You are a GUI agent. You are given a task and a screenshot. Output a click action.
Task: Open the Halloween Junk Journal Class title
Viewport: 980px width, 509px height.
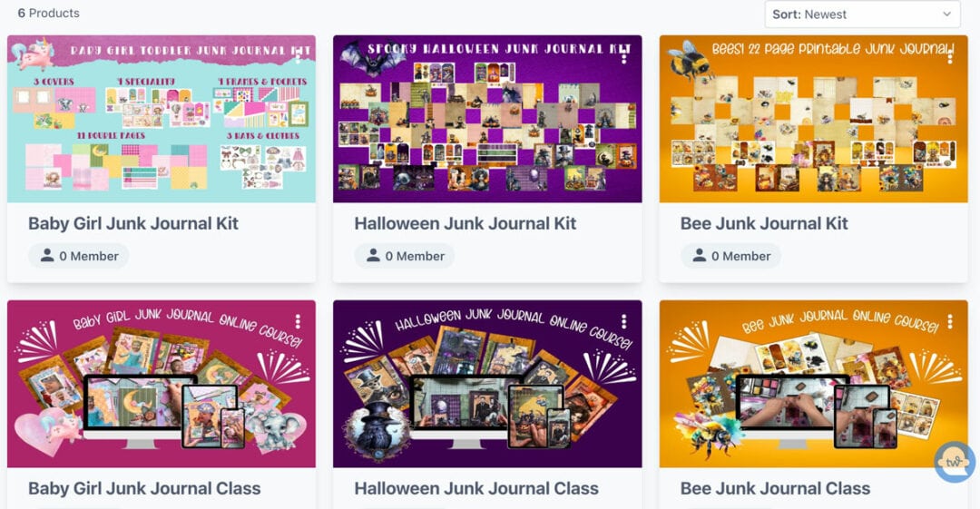click(x=476, y=488)
